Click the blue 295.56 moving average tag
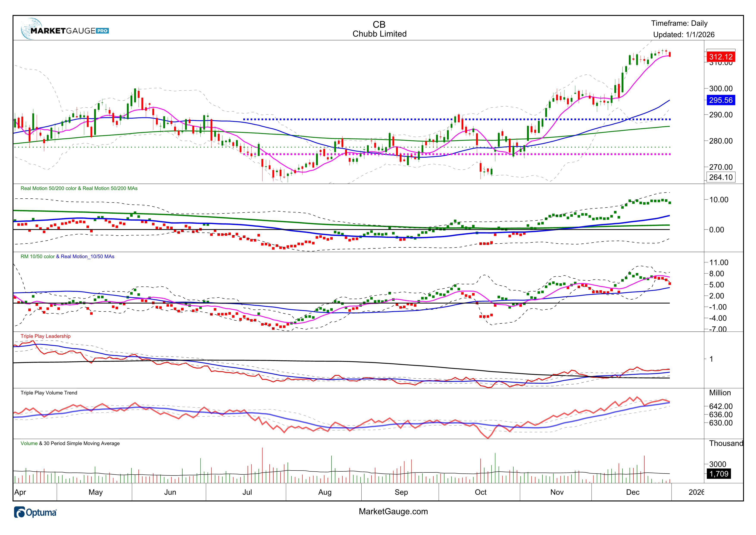756x535 pixels. [x=721, y=100]
